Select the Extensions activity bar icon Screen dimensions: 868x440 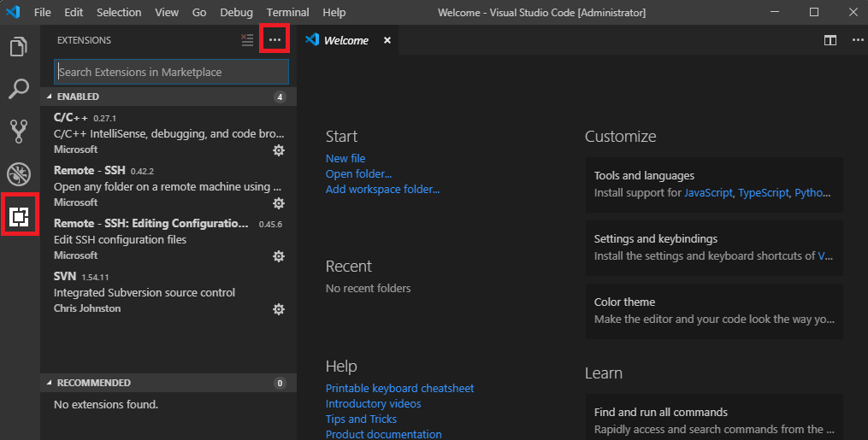[19, 216]
